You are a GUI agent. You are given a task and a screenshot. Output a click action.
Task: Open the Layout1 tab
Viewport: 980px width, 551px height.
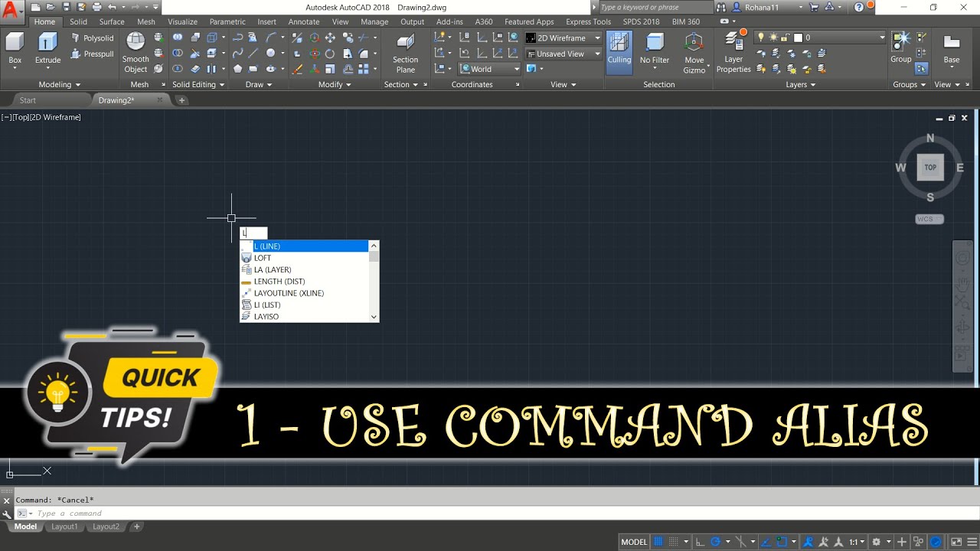click(x=64, y=527)
